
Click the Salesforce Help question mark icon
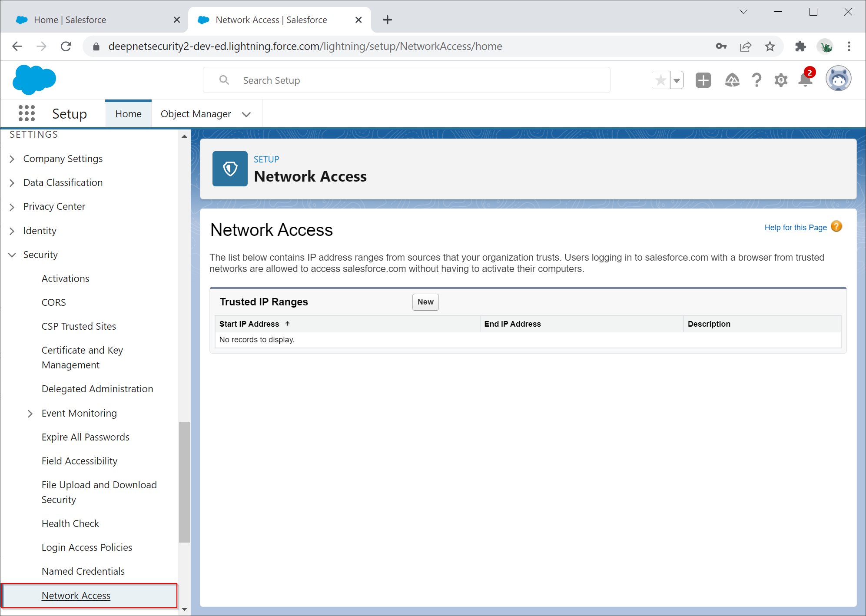757,80
